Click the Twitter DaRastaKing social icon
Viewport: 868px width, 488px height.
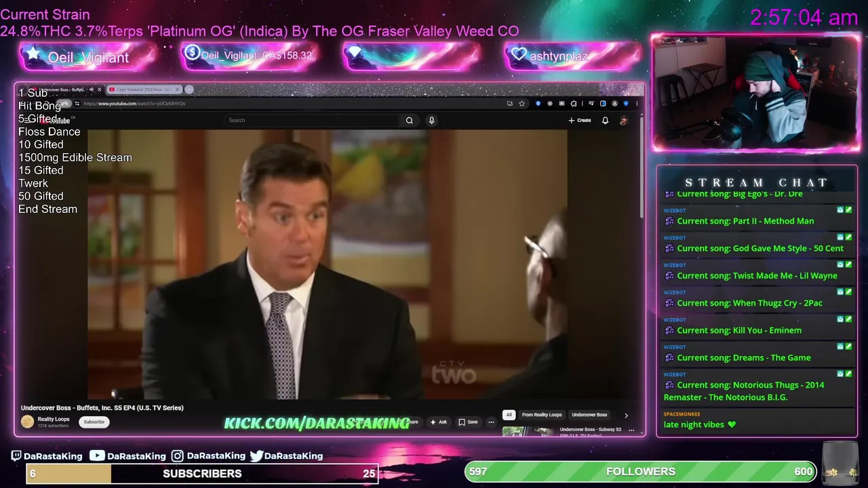[256, 456]
